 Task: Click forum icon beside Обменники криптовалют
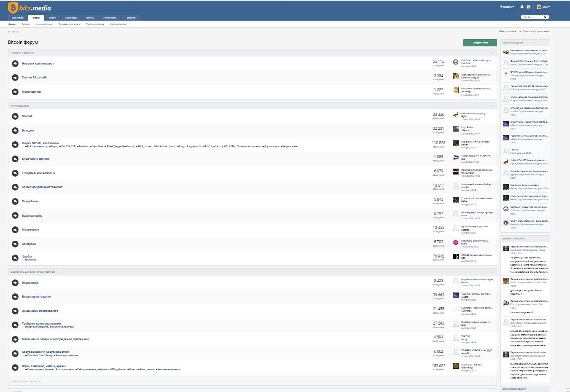tap(15, 311)
